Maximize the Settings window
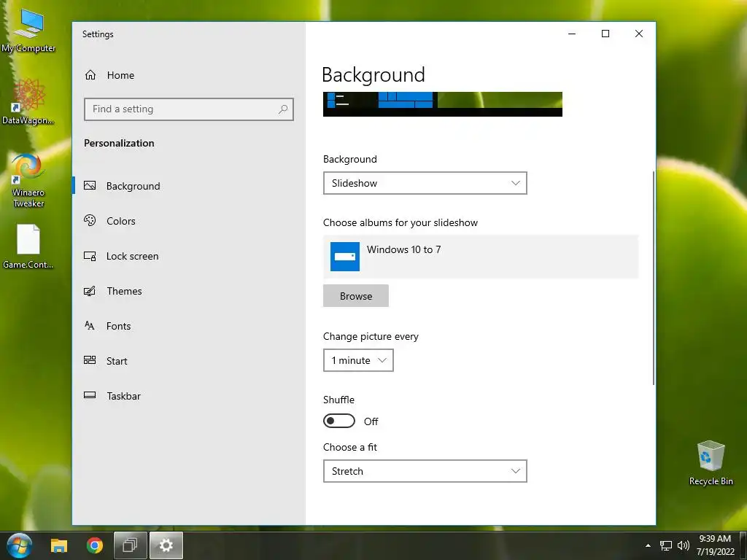 coord(605,34)
